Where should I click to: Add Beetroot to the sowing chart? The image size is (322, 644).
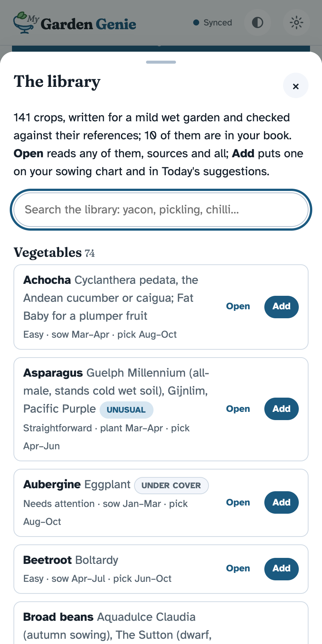coord(282,569)
